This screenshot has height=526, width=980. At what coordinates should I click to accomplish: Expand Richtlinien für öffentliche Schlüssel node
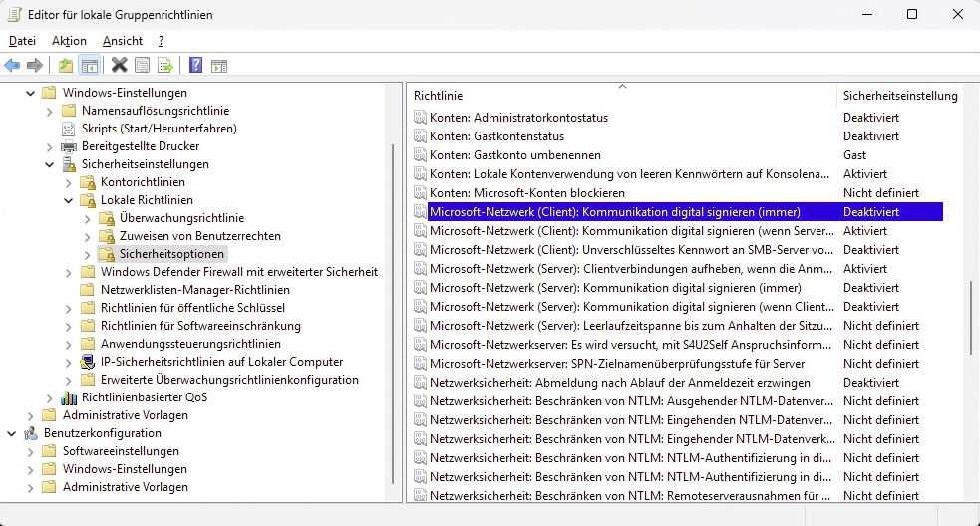(69, 309)
